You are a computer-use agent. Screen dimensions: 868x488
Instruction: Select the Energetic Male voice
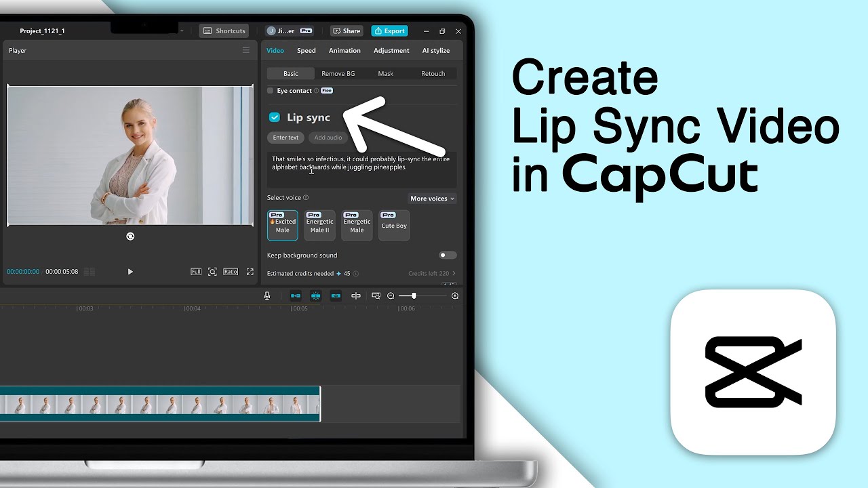(x=357, y=225)
